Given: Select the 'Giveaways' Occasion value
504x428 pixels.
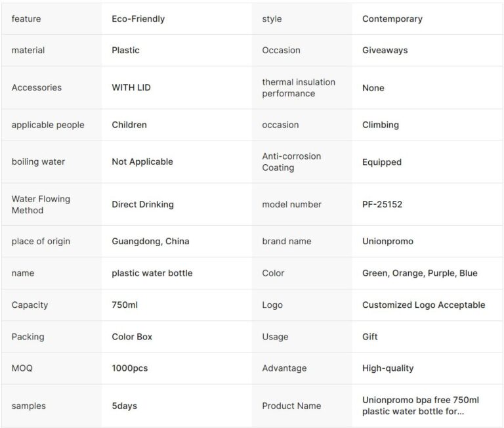Looking at the screenshot, I should [x=385, y=51].
